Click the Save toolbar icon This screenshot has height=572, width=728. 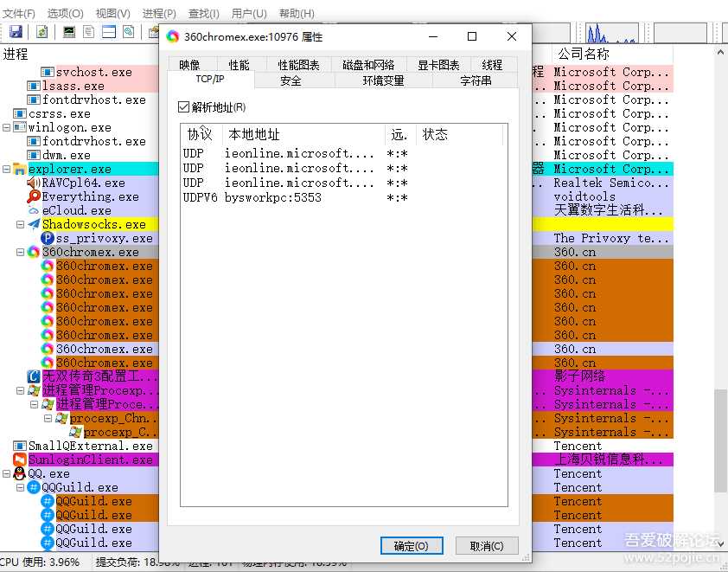pos(15,32)
